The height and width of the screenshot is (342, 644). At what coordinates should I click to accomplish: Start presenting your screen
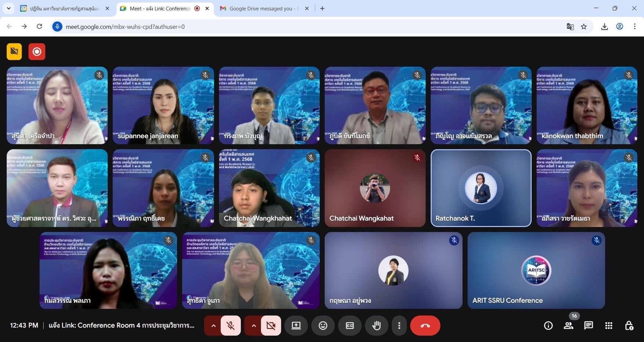coord(296,325)
